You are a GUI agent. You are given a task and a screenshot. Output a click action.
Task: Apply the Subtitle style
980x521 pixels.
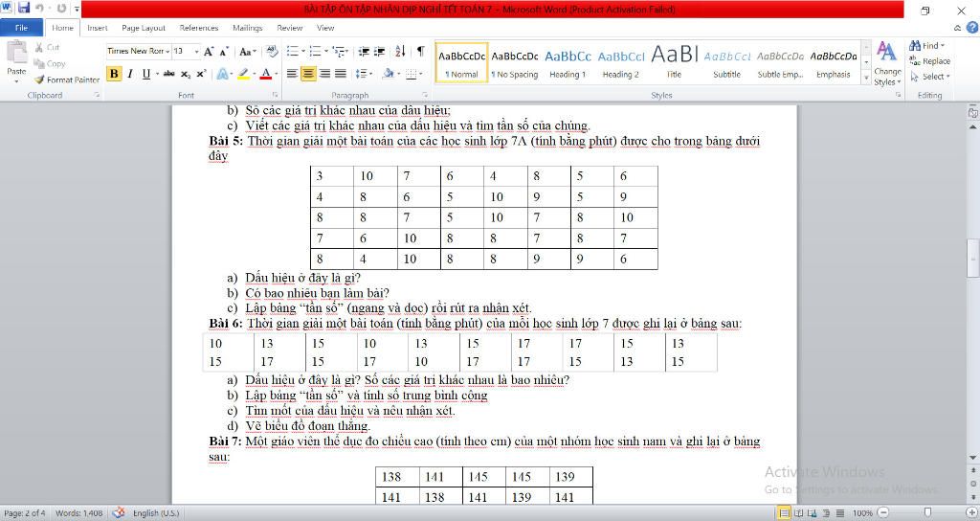tap(727, 64)
